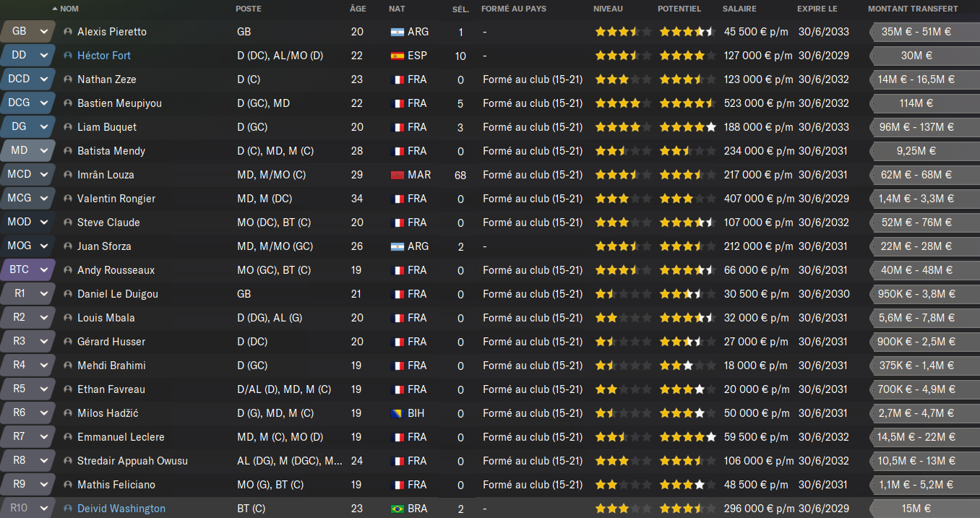980x518 pixels.
Task: Click the info icon beside Batista Mendy
Action: pyautogui.click(x=68, y=151)
